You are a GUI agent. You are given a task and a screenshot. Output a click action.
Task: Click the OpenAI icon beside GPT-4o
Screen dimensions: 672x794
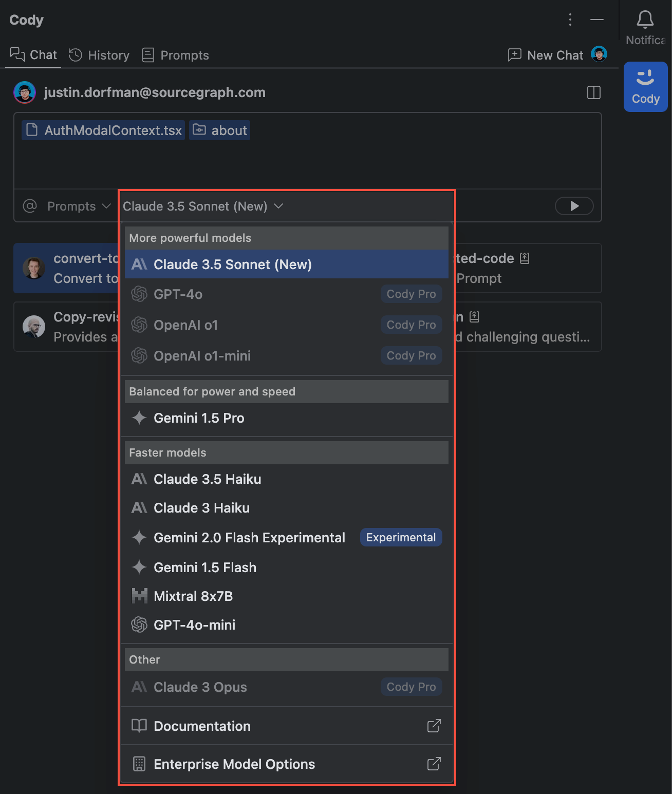(x=139, y=294)
